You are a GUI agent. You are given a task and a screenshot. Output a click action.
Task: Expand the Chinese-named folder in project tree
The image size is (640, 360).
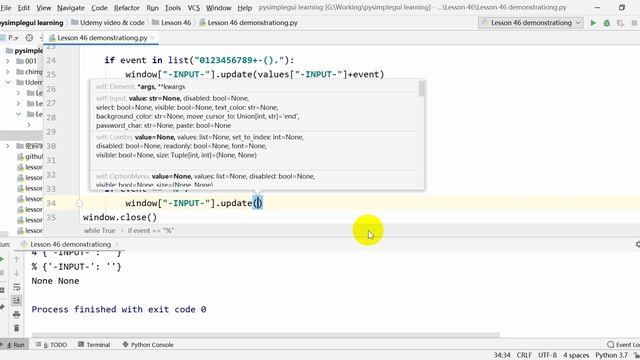click(x=8, y=146)
